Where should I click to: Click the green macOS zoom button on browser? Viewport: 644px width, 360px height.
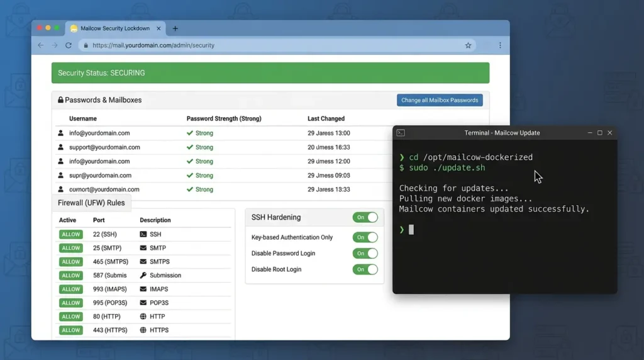(57, 28)
